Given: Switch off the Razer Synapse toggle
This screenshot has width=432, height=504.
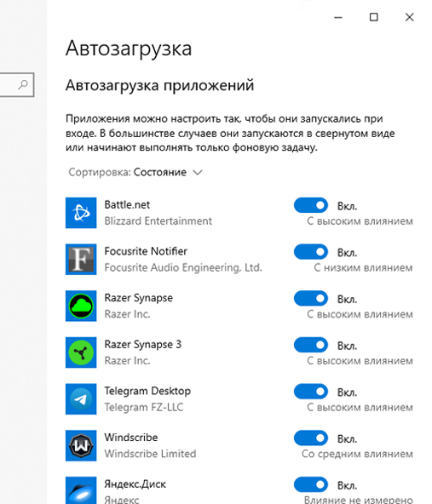Looking at the screenshot, I should click(x=311, y=299).
